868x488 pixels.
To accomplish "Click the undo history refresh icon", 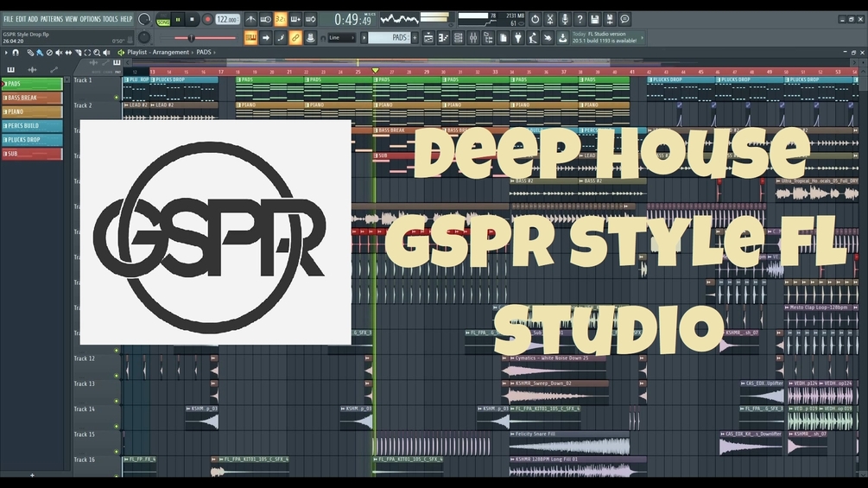I will pyautogui.click(x=535, y=19).
